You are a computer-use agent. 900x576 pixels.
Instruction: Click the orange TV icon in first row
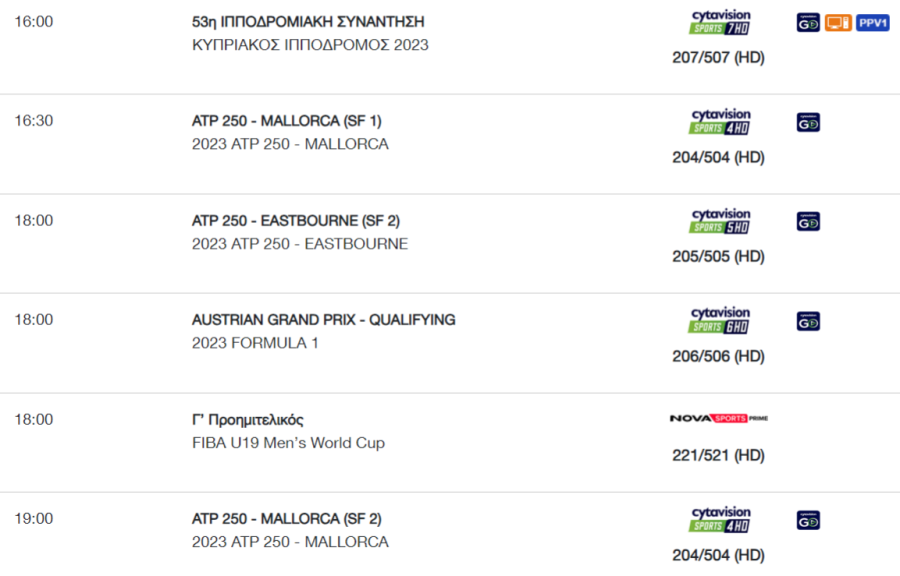pyautogui.click(x=838, y=23)
